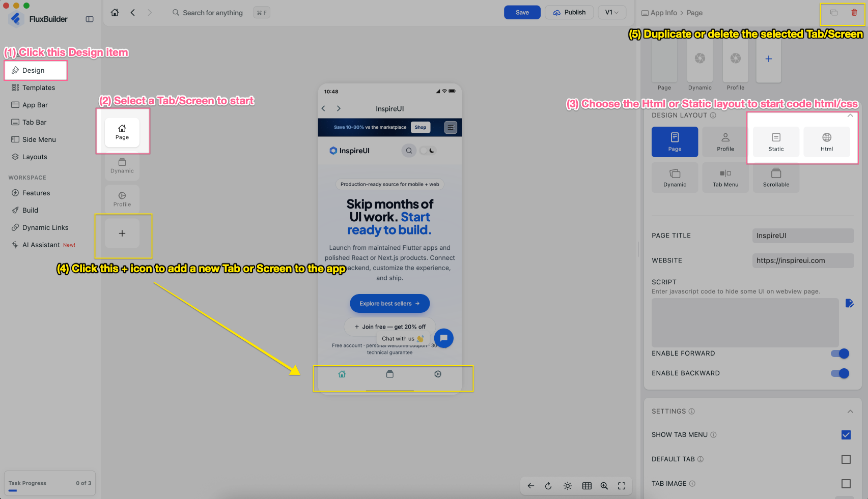Add a new screen in left tab list
Screen dimensions: 868x499
pos(122,233)
